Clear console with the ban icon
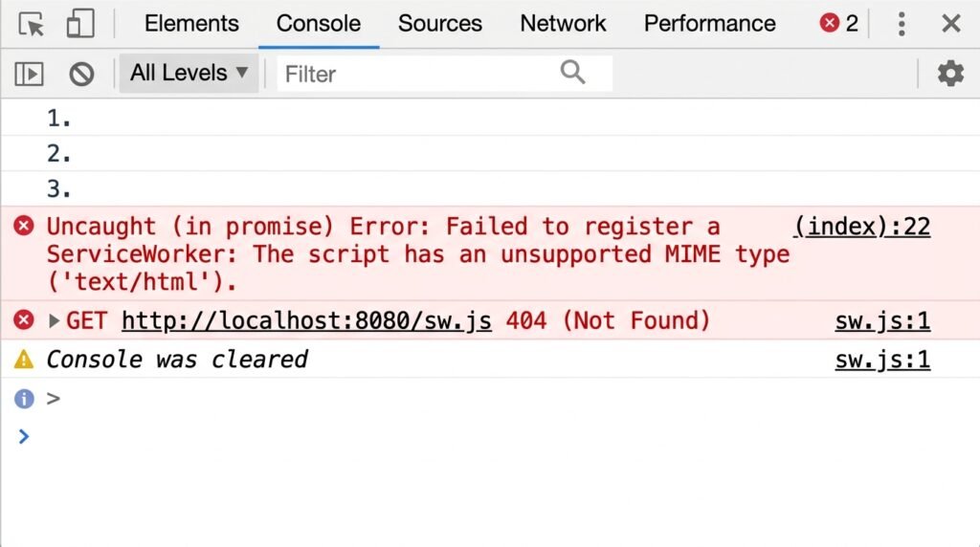This screenshot has width=980, height=547. coord(81,74)
